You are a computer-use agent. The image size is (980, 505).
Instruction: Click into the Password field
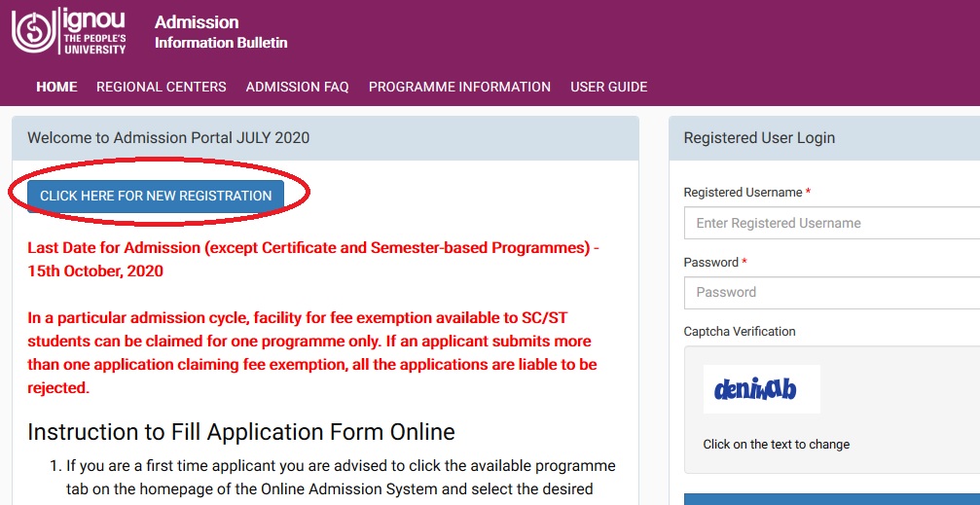pyautogui.click(x=832, y=292)
